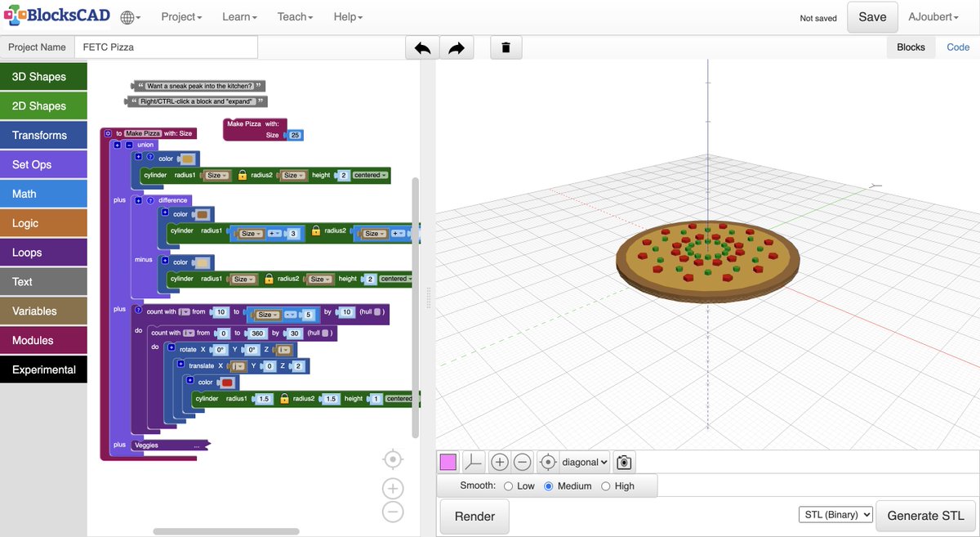This screenshot has width=980, height=537.
Task: Toggle the hull checkbox on the count block
Action: coord(377,312)
